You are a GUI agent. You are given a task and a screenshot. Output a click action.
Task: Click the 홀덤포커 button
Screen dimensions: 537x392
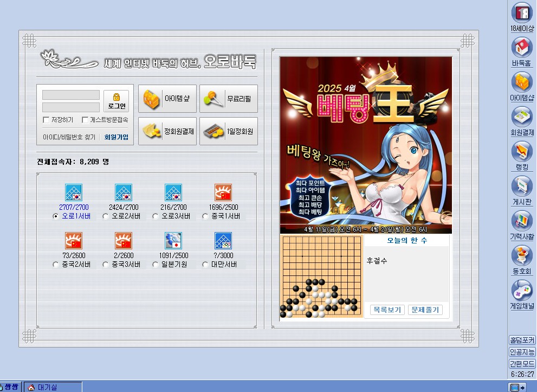point(522,340)
